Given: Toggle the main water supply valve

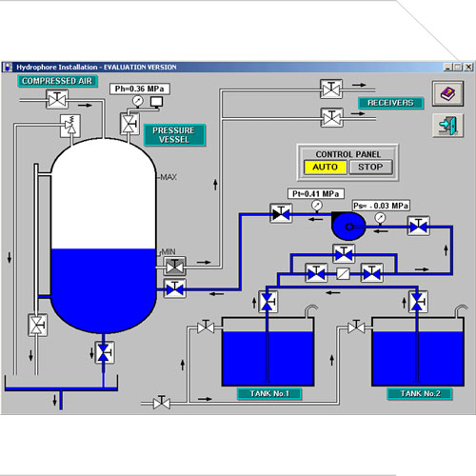Looking at the screenshot, I should coord(162,403).
